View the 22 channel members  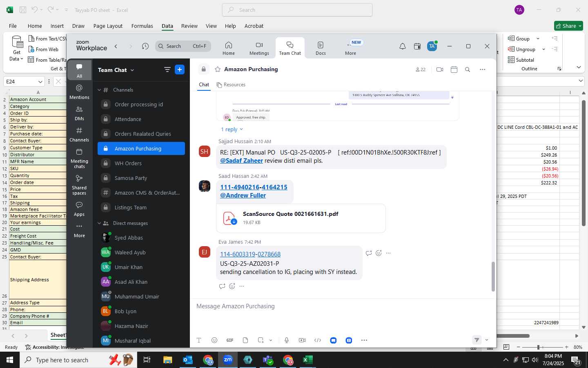tap(421, 70)
